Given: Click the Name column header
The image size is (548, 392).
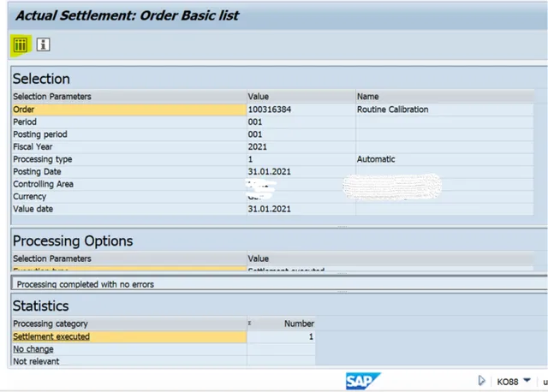Looking at the screenshot, I should coord(368,97).
